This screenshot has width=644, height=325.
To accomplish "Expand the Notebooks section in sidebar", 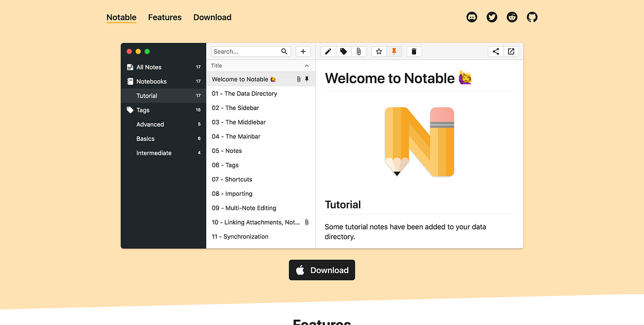I will tap(151, 81).
